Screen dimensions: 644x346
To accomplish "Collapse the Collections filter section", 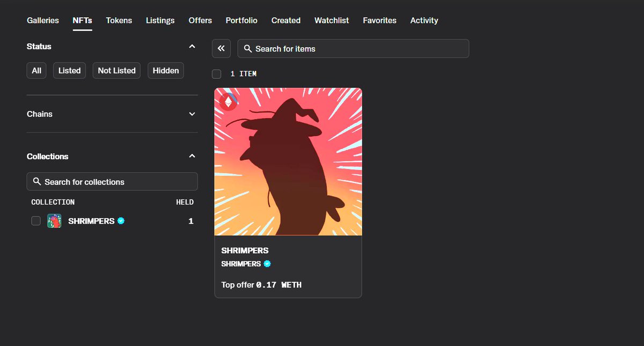I will [x=192, y=156].
